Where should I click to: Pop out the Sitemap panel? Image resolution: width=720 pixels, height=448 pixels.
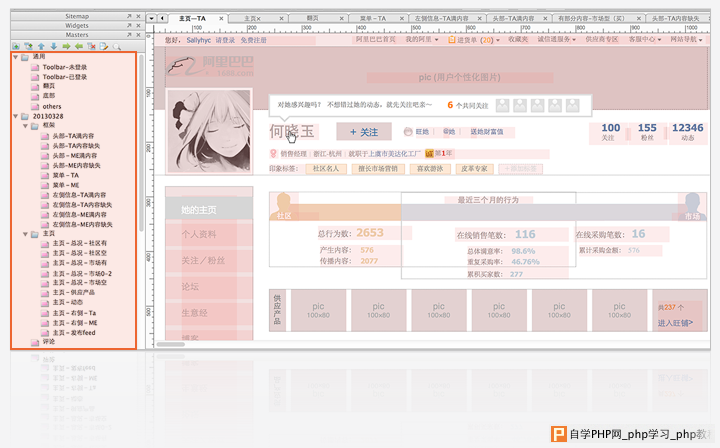click(x=129, y=16)
